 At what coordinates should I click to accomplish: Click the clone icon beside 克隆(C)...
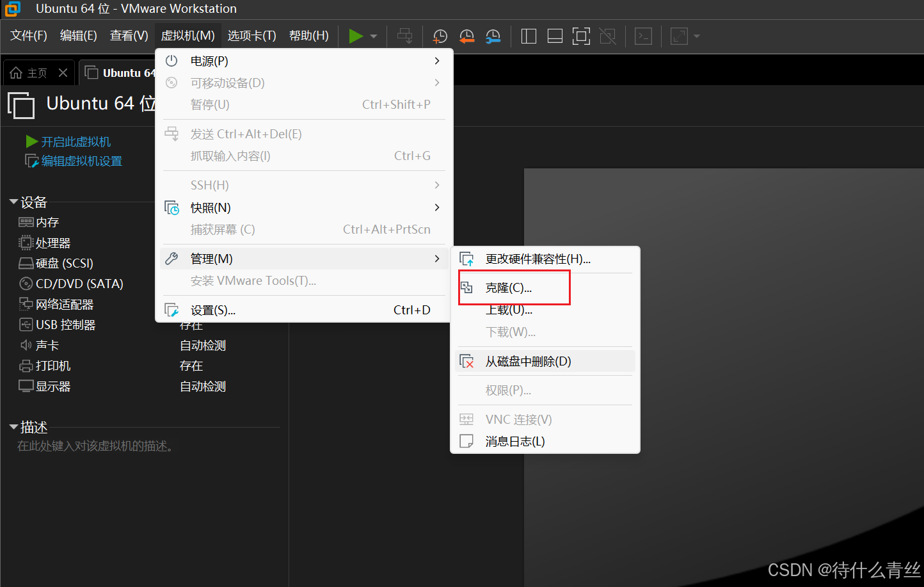pyautogui.click(x=467, y=288)
